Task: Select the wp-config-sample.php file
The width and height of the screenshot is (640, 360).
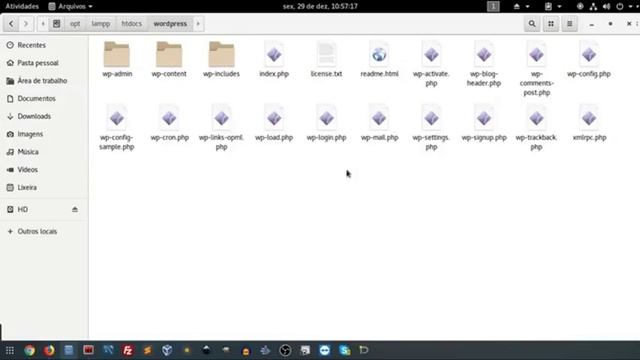Action: point(117,128)
